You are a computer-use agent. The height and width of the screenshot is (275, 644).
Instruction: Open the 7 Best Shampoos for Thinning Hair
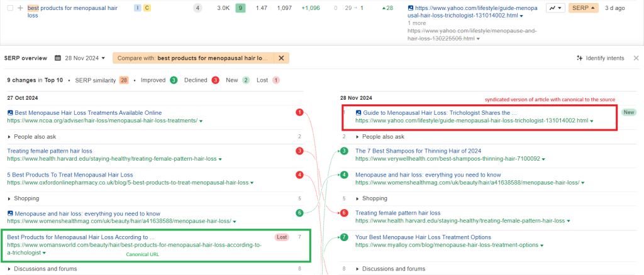click(x=419, y=151)
